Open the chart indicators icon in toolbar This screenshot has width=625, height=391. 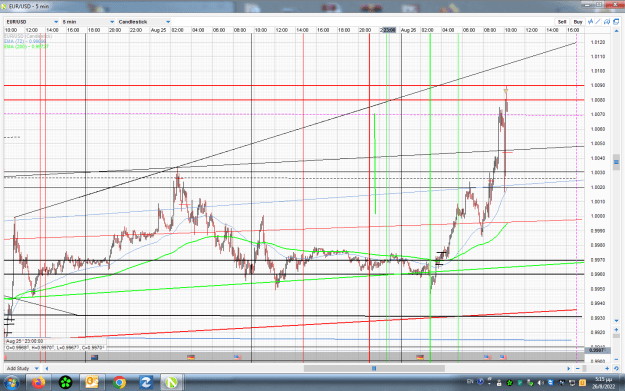tap(591, 22)
